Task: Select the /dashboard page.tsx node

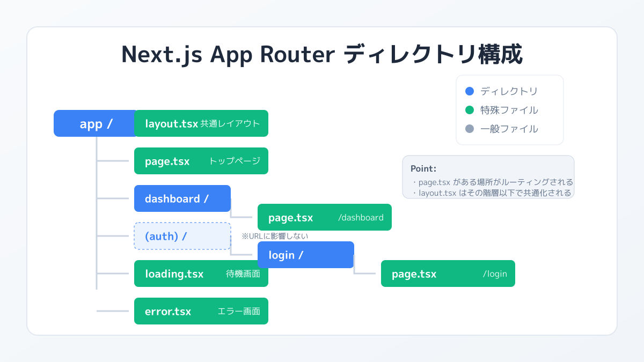Action: 324,217
